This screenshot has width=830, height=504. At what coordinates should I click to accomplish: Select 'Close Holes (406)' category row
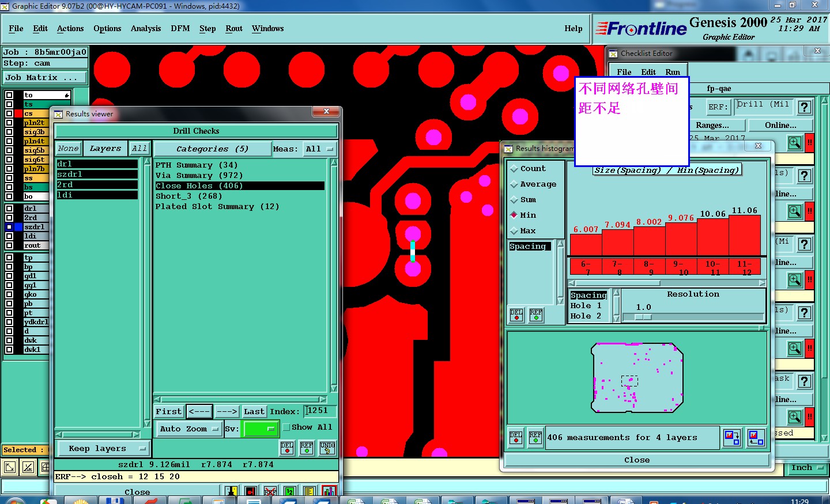point(239,186)
